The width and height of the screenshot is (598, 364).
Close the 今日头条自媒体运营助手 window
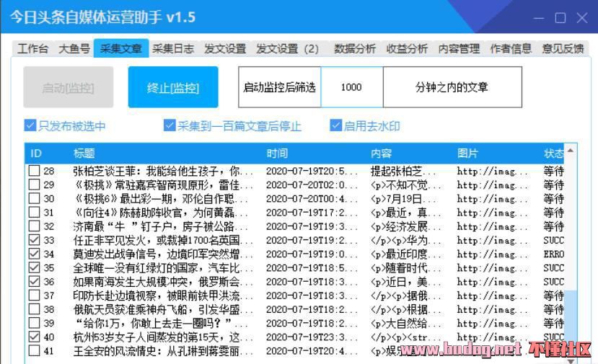coord(582,18)
